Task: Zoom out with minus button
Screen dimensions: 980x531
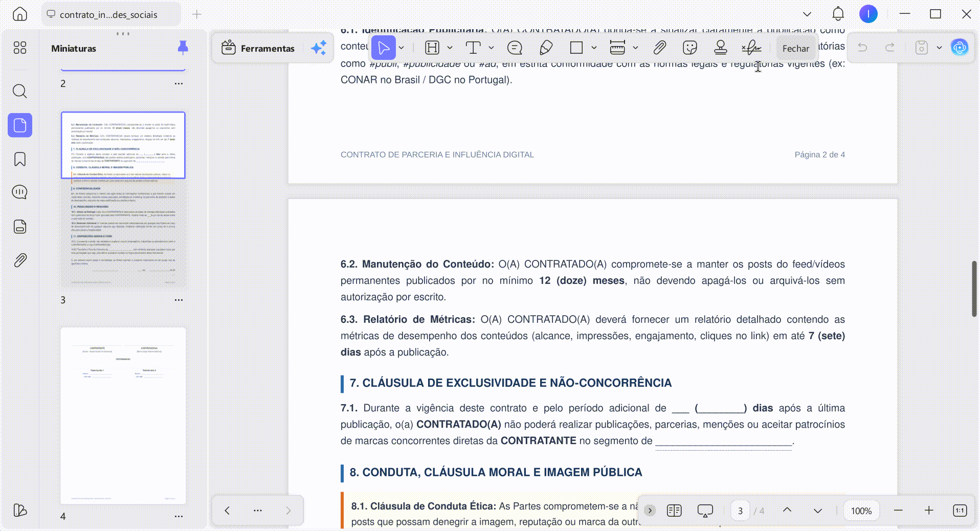Action: (898, 511)
